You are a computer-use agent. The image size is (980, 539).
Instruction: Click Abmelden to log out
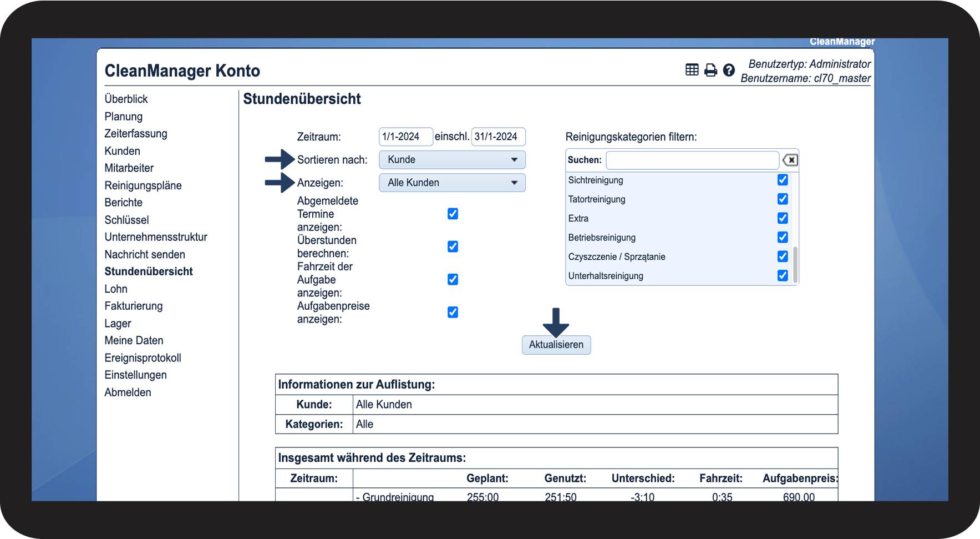128,392
